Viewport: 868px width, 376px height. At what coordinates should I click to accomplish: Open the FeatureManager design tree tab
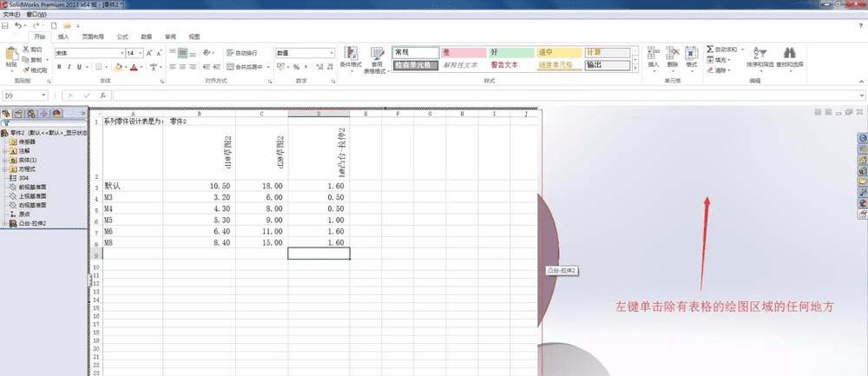6,114
